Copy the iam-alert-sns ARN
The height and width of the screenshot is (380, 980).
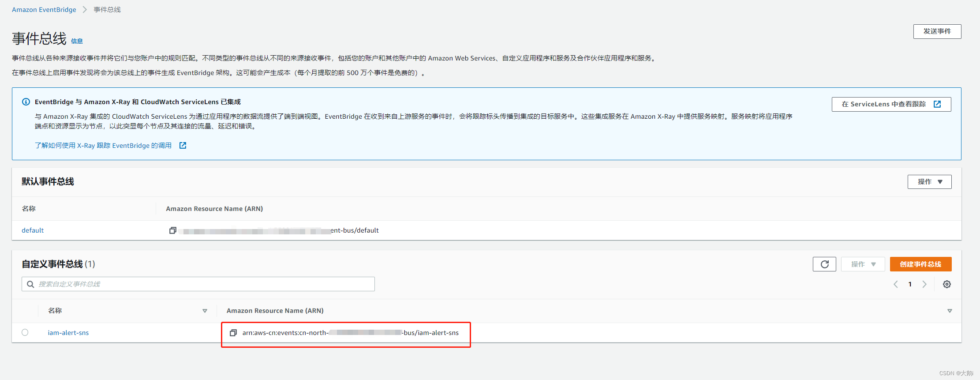(233, 333)
